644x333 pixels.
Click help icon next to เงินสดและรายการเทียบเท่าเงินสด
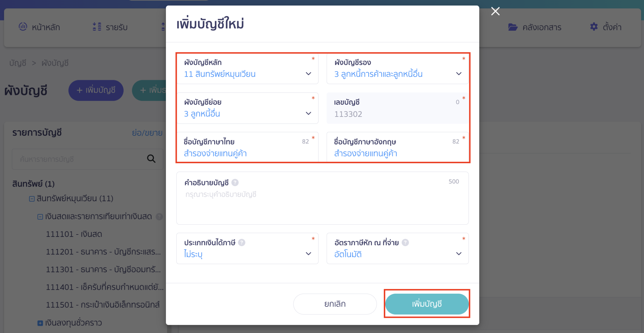pyautogui.click(x=159, y=216)
